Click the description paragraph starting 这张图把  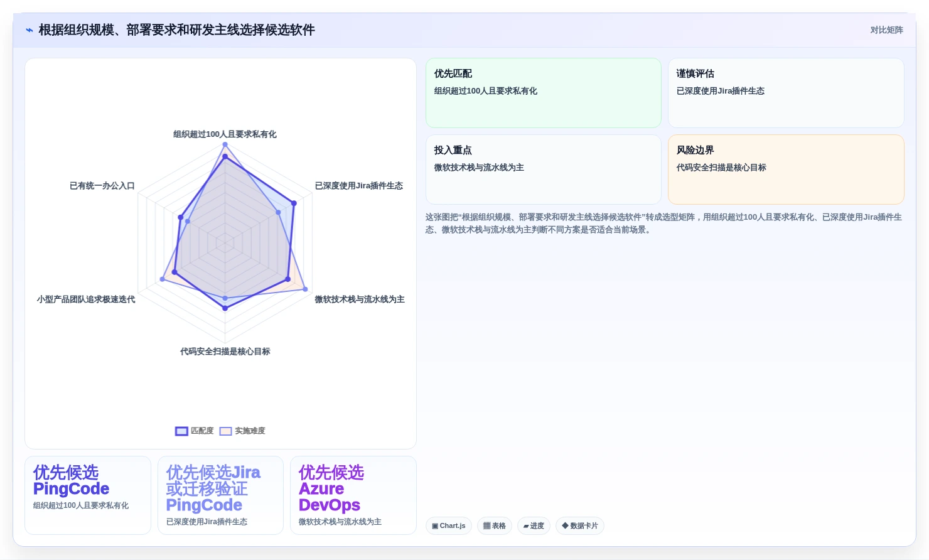pos(664,223)
